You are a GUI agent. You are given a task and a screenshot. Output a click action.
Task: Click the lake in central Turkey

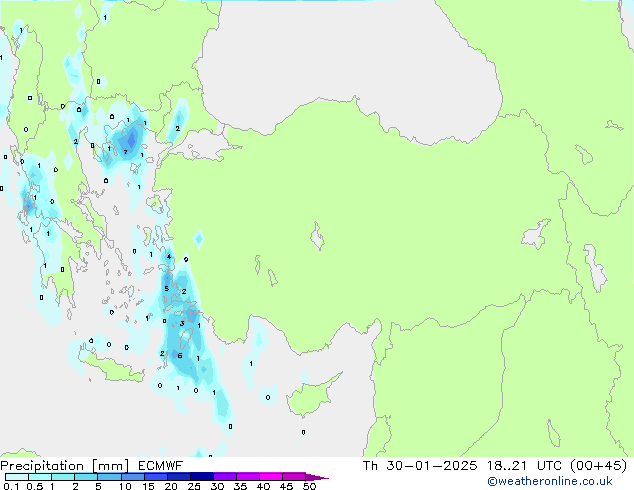point(318,239)
